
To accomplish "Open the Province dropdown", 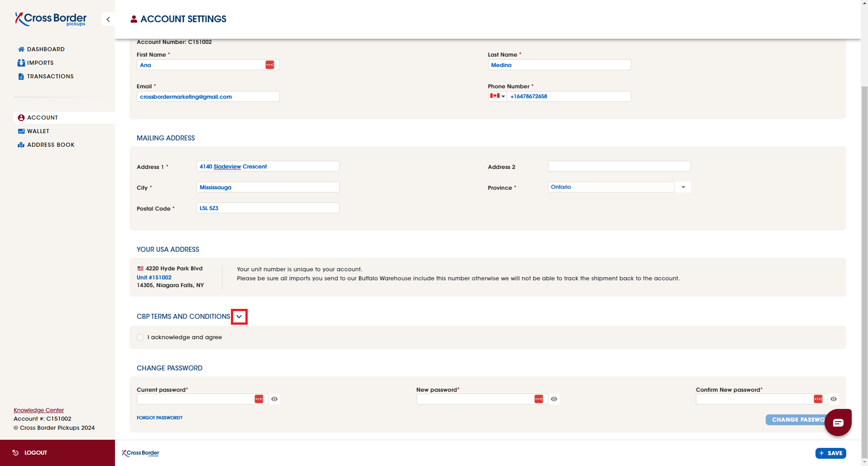I will pos(683,187).
